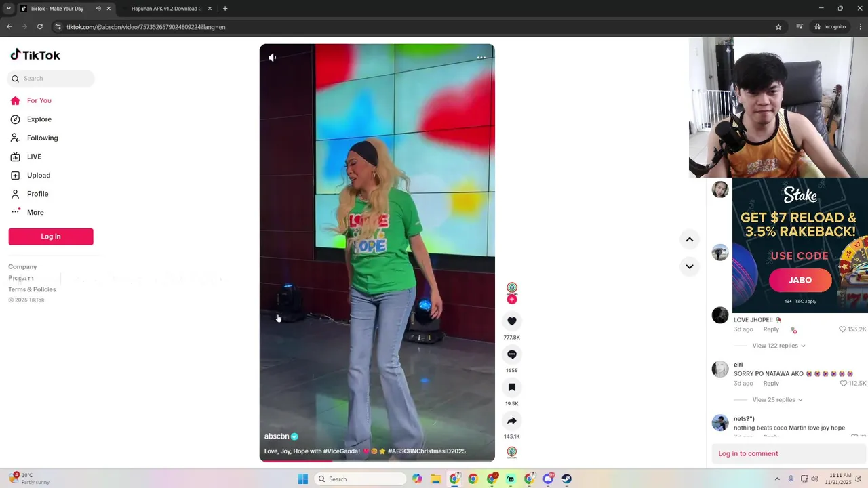Open the Windows Start menu
This screenshot has width=868, height=488.
pyautogui.click(x=303, y=479)
